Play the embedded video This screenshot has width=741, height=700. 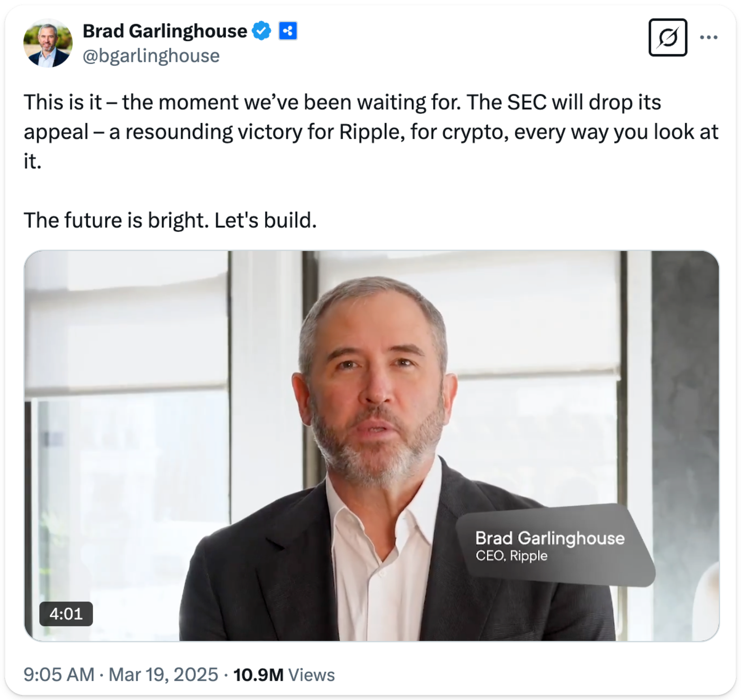click(x=371, y=445)
